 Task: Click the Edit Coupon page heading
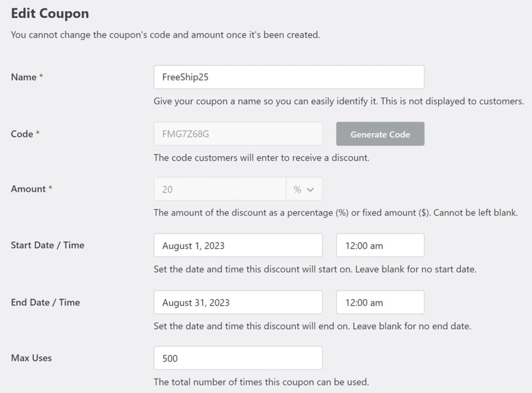[50, 13]
